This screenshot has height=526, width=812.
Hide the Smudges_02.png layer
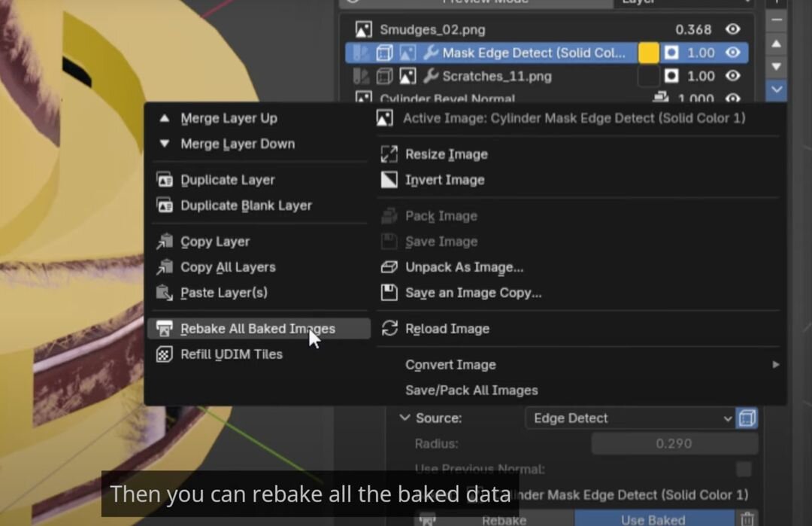click(733, 29)
